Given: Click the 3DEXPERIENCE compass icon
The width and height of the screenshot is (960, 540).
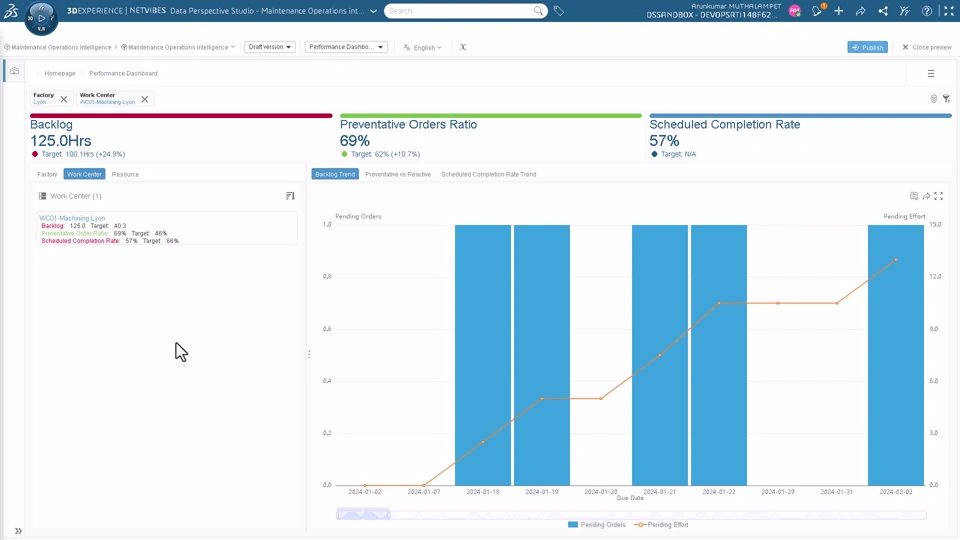Looking at the screenshot, I should coord(41,16).
